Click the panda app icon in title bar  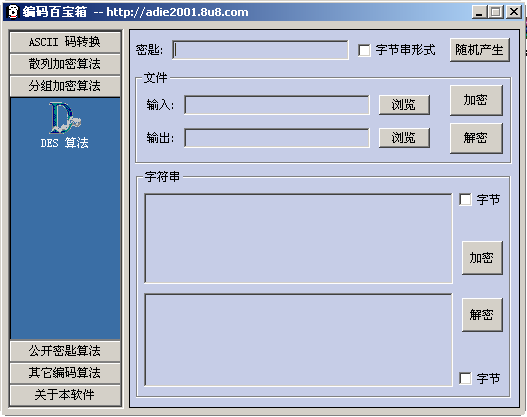coord(13,12)
